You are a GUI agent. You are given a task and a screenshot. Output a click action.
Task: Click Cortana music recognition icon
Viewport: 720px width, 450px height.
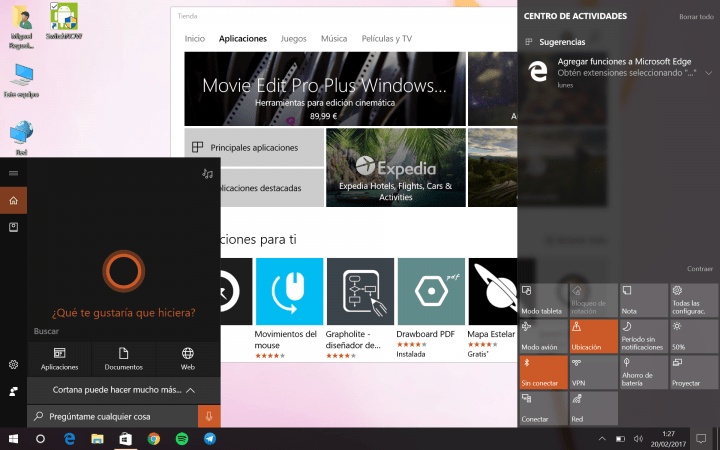pyautogui.click(x=208, y=174)
